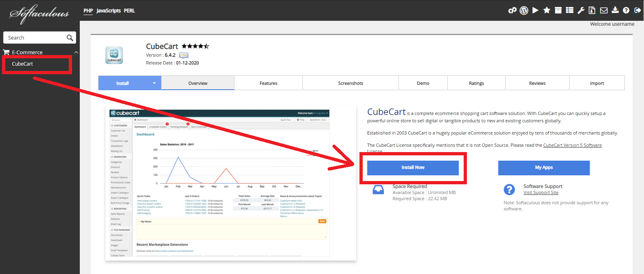Click the CubeCart star rating
This screenshot has height=274, width=644.
tap(195, 46)
